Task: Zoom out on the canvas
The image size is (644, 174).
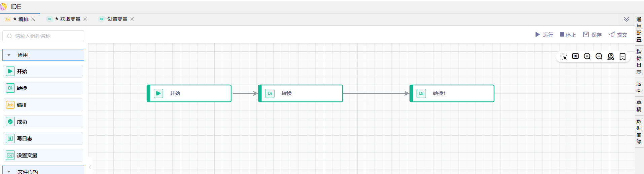Action: point(599,56)
